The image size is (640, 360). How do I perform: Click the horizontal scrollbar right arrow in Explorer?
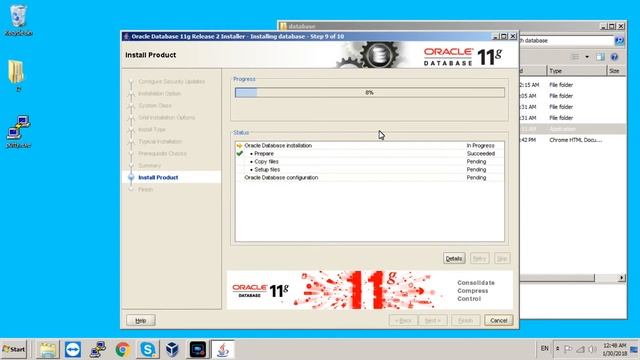point(622,278)
